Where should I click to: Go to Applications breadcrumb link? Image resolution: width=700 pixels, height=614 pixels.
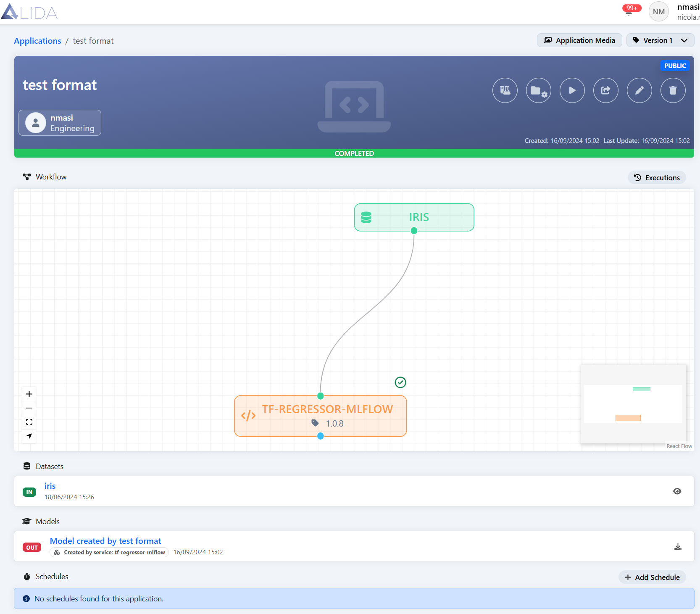tap(38, 41)
